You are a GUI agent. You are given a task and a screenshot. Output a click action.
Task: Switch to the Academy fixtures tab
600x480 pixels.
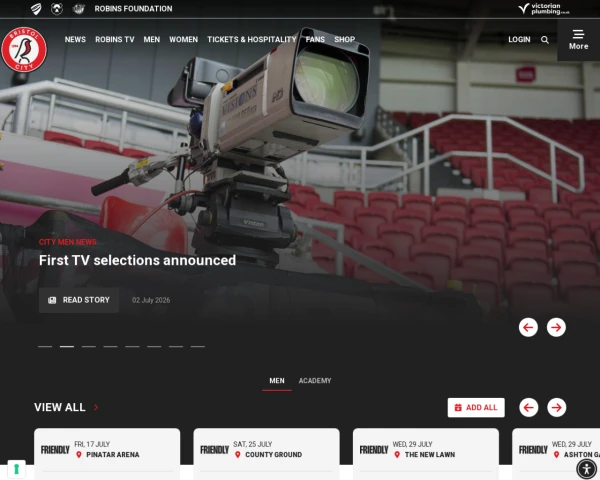pyautogui.click(x=315, y=381)
